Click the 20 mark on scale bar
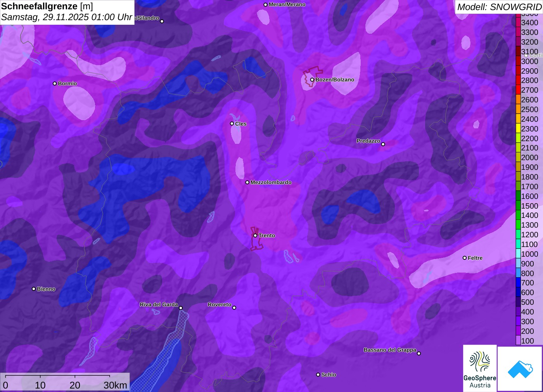 point(75,385)
